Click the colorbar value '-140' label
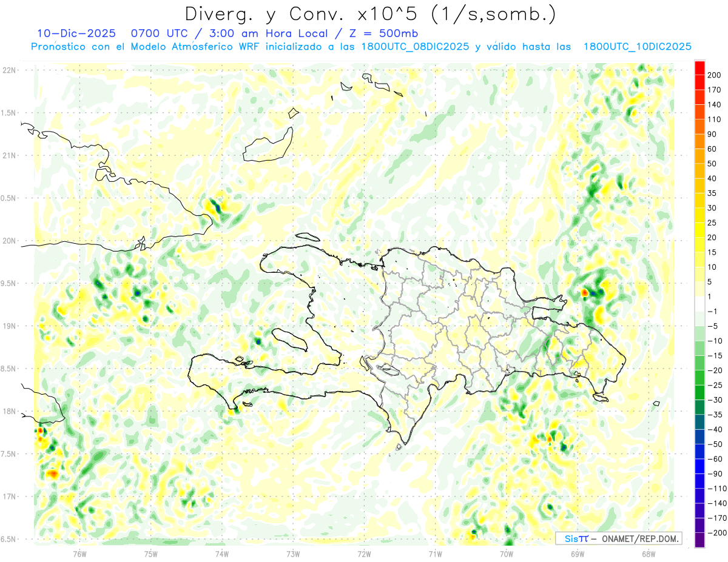The image size is (728, 562). click(716, 503)
